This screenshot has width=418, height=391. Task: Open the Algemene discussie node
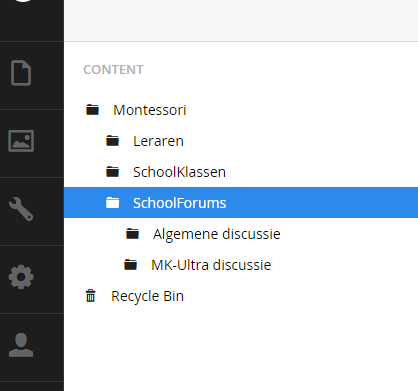[217, 234]
